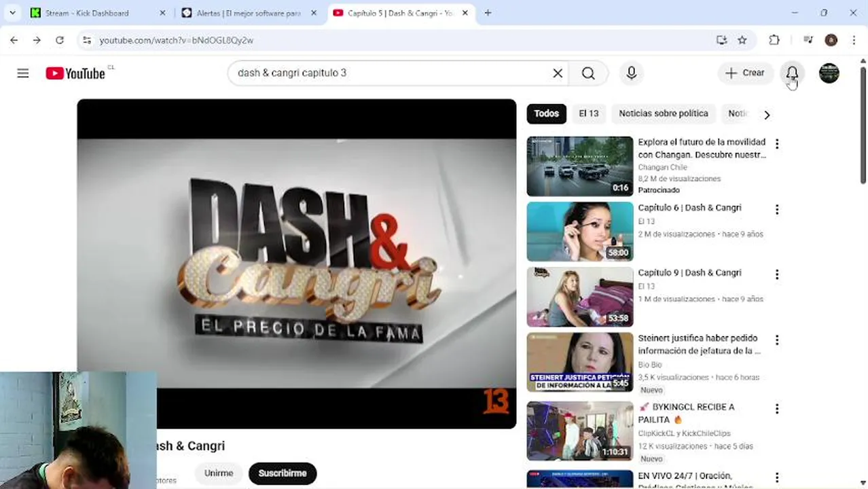Open BYKINGCL RECIBE A PAILITA thumbnail

coord(580,431)
